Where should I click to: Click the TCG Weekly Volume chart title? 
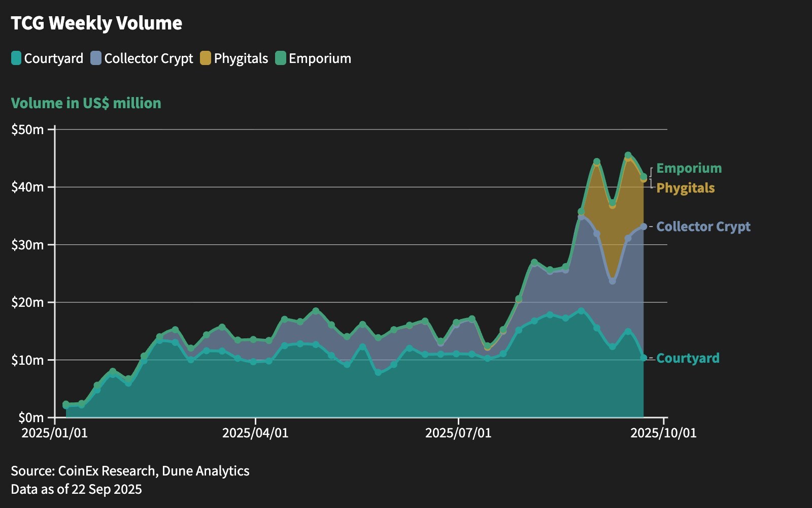(x=96, y=23)
